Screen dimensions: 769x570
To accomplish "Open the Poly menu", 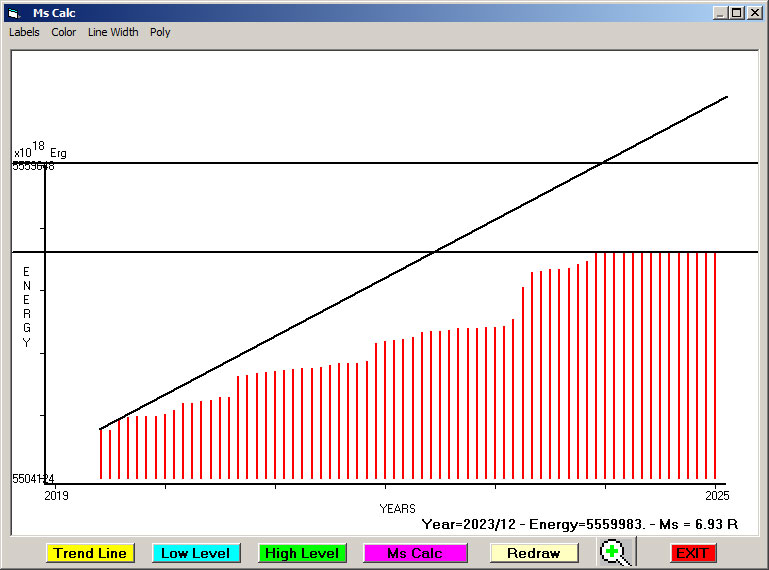I will coord(160,32).
